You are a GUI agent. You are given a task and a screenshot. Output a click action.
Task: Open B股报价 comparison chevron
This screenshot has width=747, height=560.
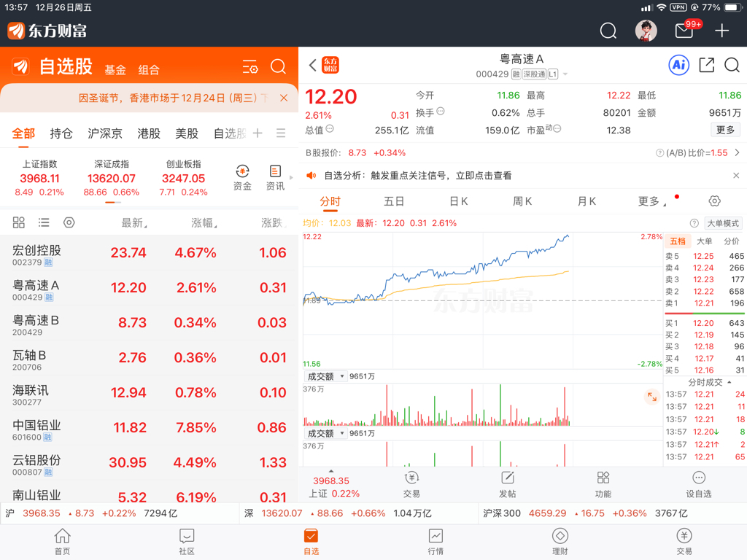pyautogui.click(x=738, y=153)
